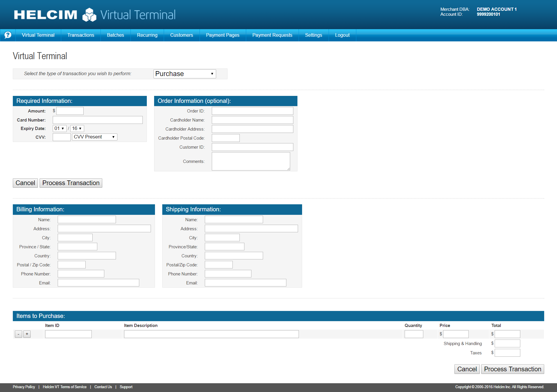
Task: Open the expiry month dropdown
Action: (59, 128)
